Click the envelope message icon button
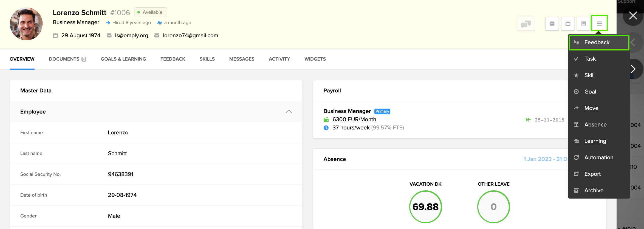The height and width of the screenshot is (229, 644). click(552, 24)
